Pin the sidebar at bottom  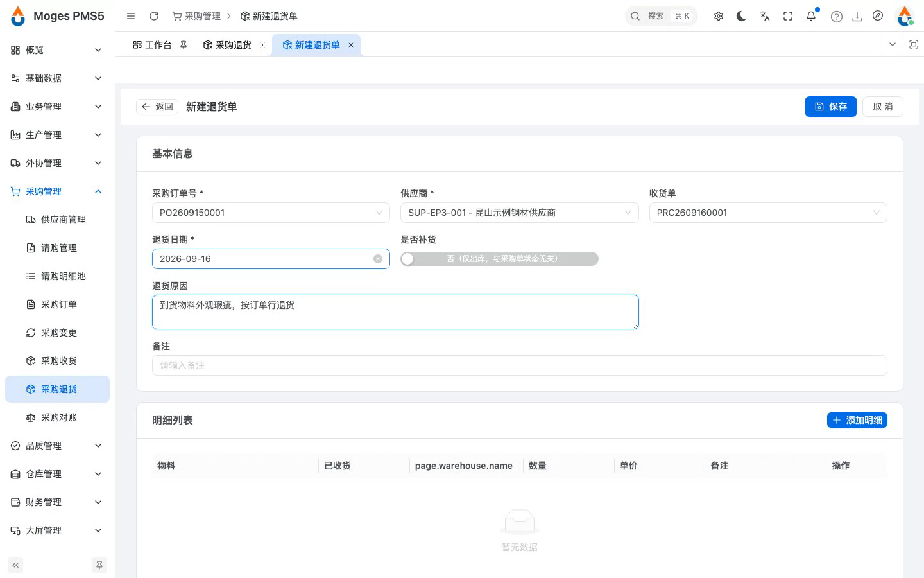(x=99, y=565)
